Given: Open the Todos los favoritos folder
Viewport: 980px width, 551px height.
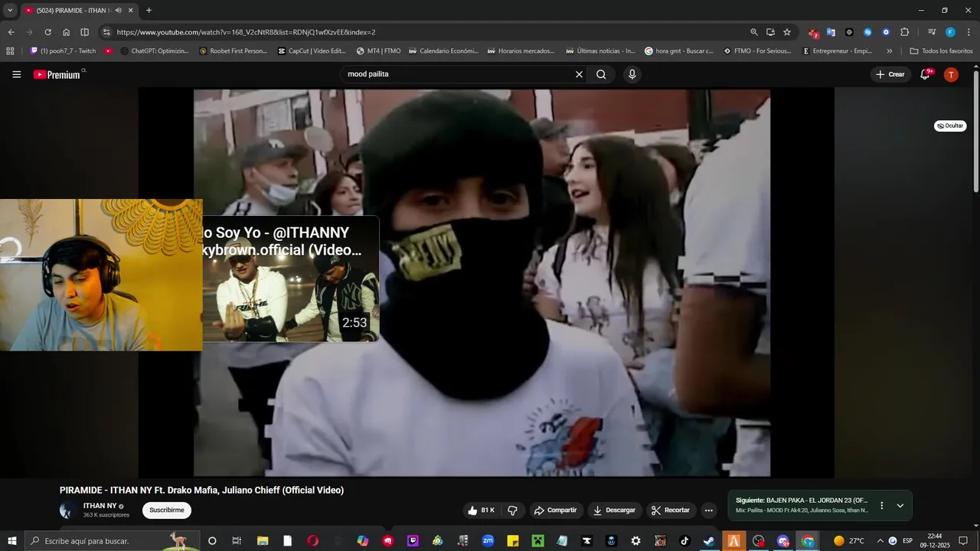Looking at the screenshot, I should point(941,51).
